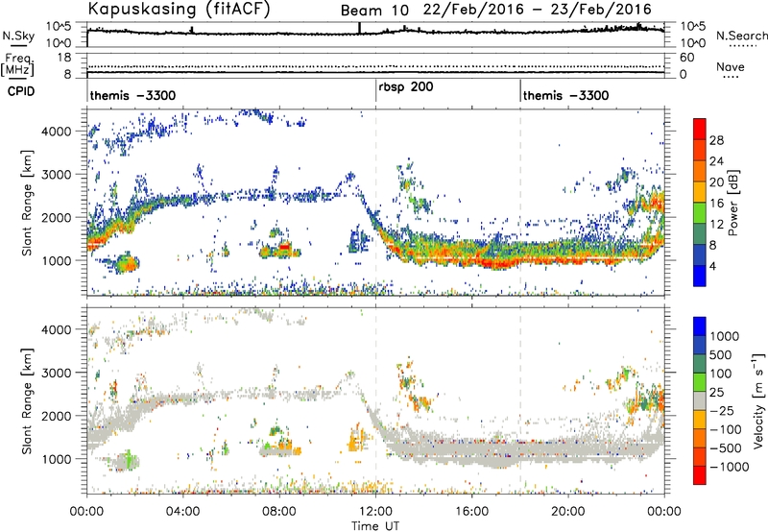Click the '60' Nave axis tick label
The width and height of the screenshot is (768, 532).
pyautogui.click(x=686, y=58)
